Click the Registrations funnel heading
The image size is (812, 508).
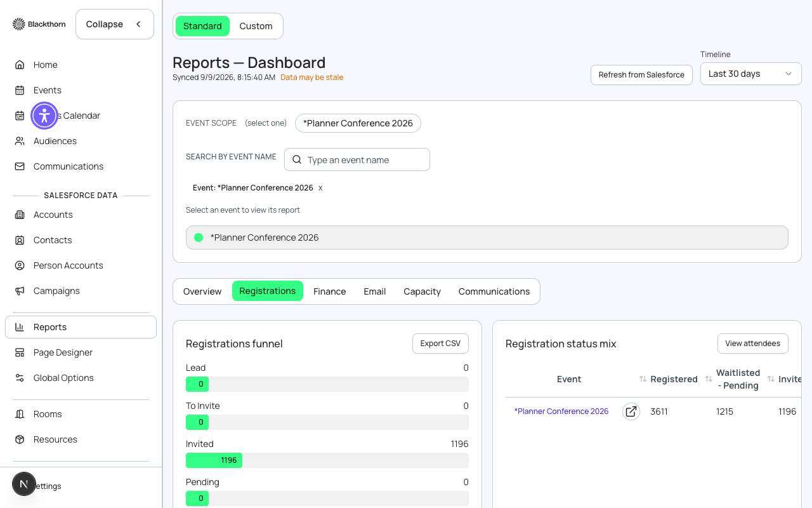click(234, 344)
